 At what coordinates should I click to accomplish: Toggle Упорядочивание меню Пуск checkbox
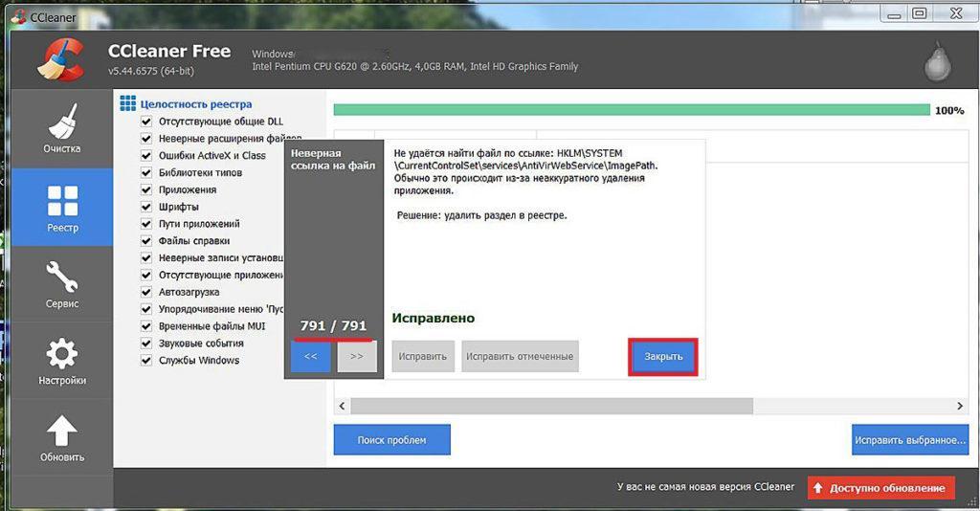[146, 308]
